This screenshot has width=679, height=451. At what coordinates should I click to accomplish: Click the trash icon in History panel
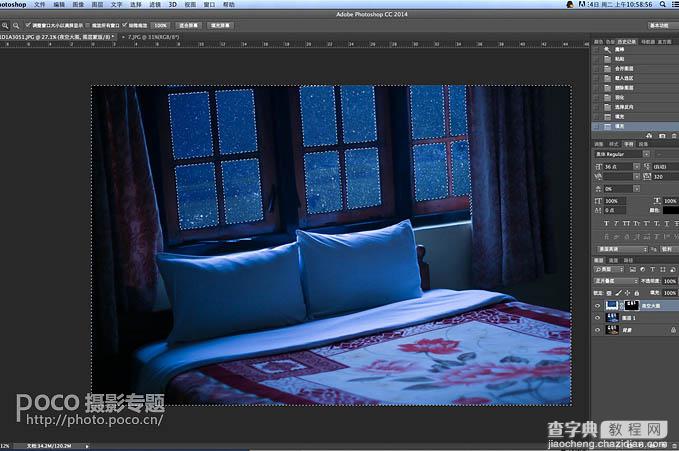pos(674,136)
